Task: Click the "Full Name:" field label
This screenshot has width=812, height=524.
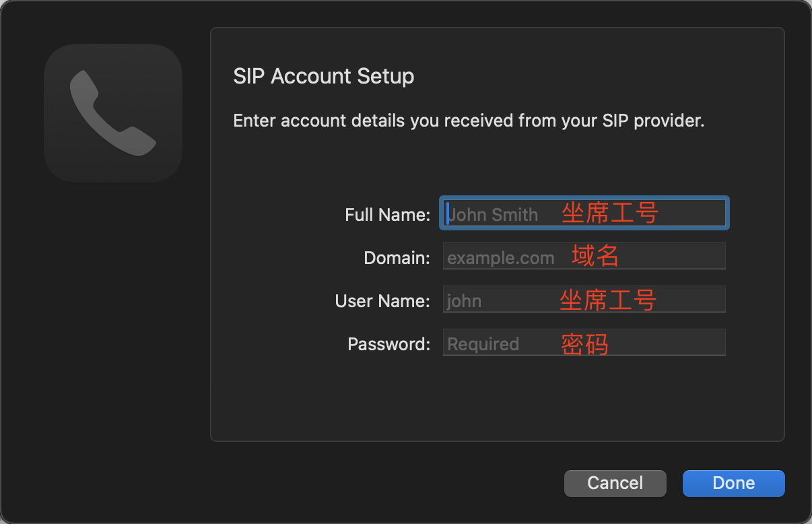Action: pos(387,215)
